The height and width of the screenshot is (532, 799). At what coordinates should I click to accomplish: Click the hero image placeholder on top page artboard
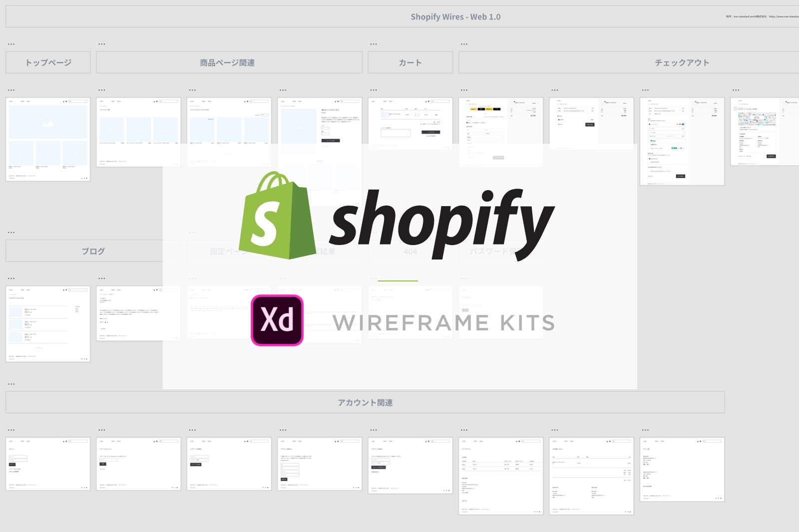(48, 122)
